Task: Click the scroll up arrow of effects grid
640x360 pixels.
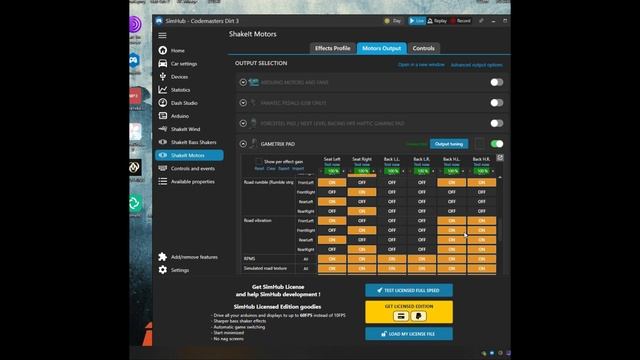Action: tap(500, 178)
